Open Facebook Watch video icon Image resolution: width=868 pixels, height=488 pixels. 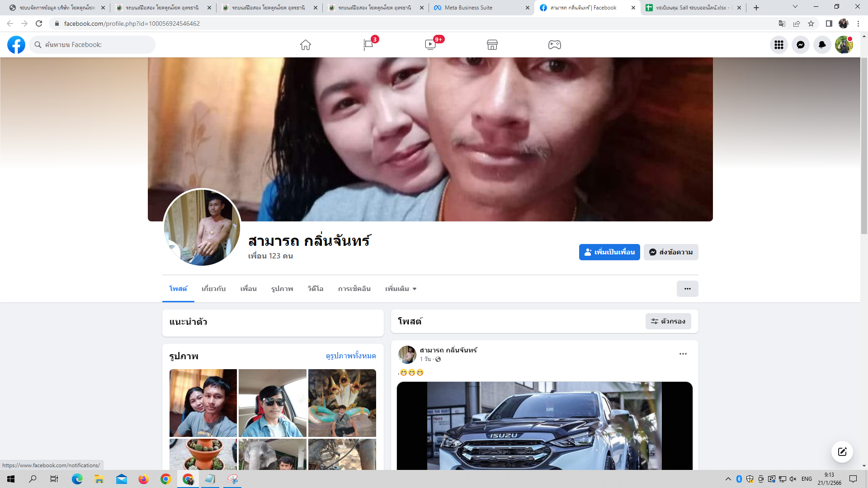(430, 45)
